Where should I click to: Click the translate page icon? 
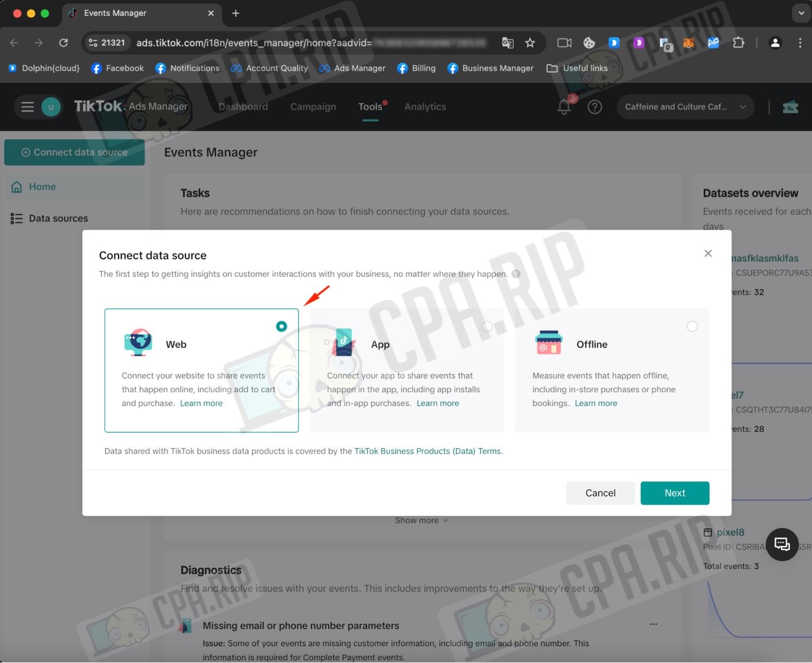[x=508, y=43]
